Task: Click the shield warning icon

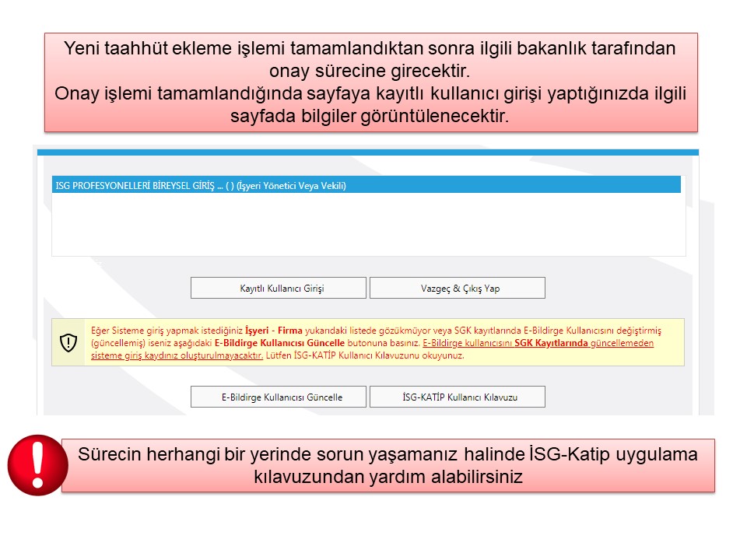Action: pos(68,342)
